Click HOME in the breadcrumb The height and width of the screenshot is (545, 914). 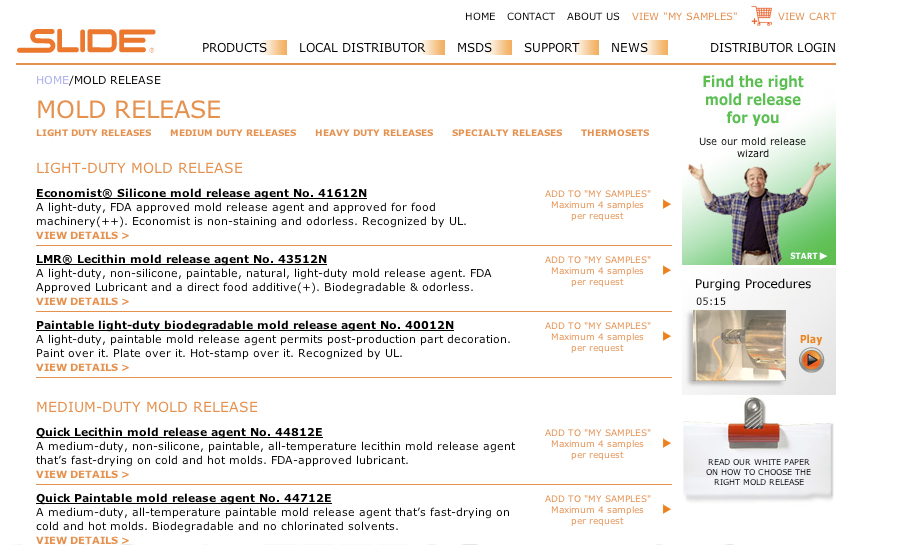point(52,80)
